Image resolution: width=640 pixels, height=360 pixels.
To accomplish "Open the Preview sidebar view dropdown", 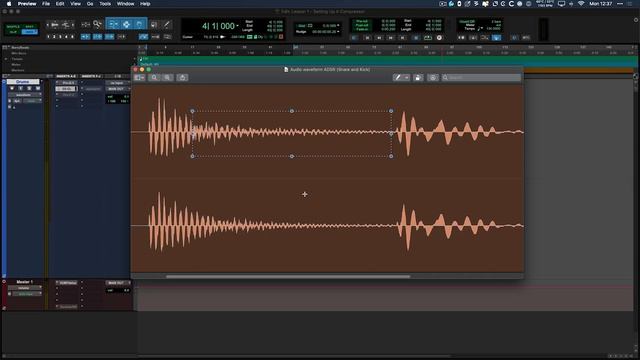I will (x=139, y=78).
